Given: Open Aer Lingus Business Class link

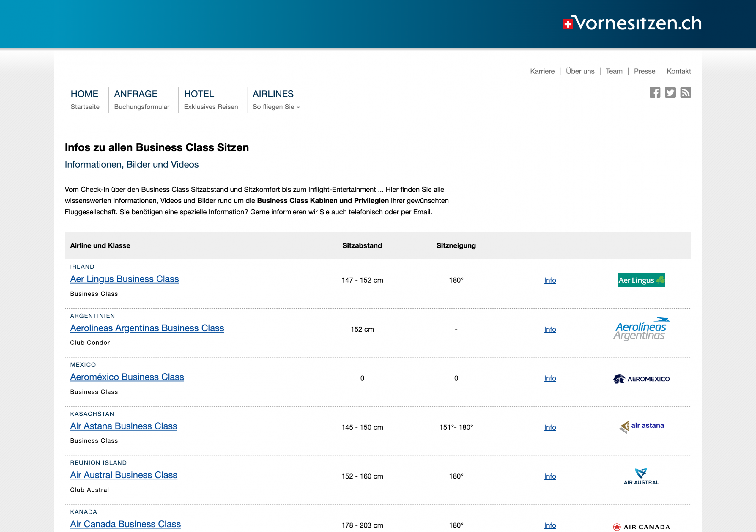Looking at the screenshot, I should pos(125,279).
